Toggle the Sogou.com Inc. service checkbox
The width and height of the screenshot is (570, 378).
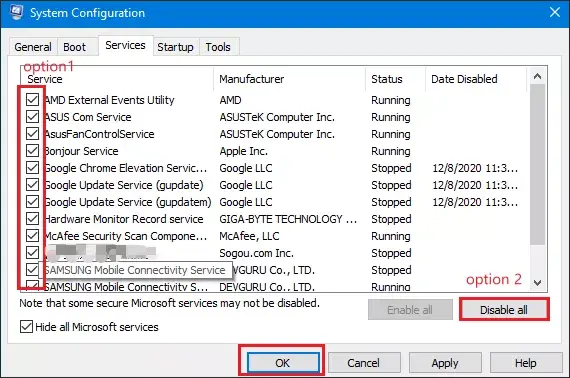coord(32,253)
